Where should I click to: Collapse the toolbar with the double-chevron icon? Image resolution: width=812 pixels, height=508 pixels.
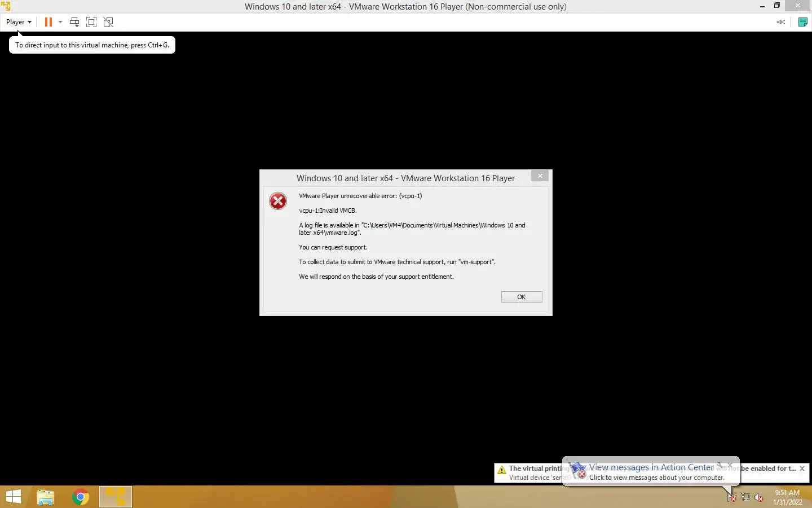click(781, 22)
